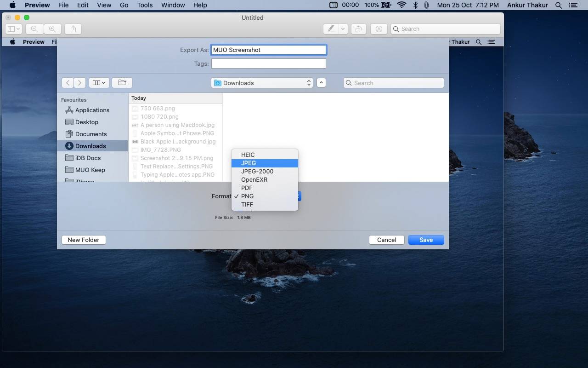Click the zoom in magnifier icon
The height and width of the screenshot is (368, 588).
[x=52, y=29]
